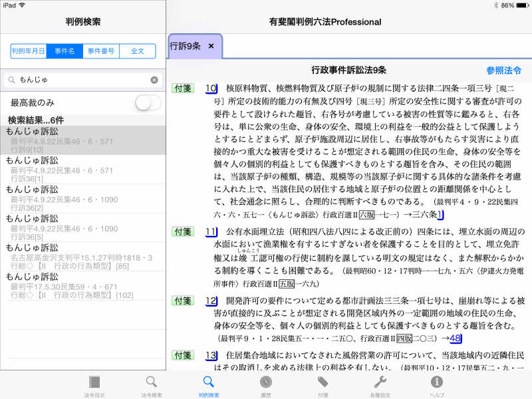
Task: Click the magnifier icon in the search field
Action: [x=11, y=80]
